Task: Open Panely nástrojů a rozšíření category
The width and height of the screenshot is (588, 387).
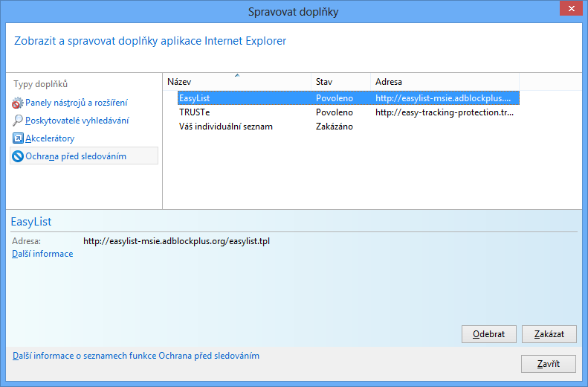Action: 76,103
